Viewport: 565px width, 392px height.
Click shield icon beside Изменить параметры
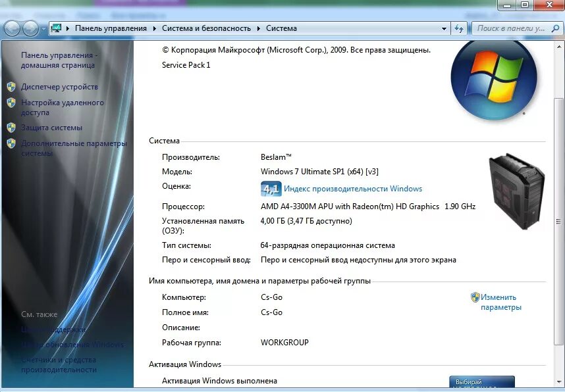point(475,297)
